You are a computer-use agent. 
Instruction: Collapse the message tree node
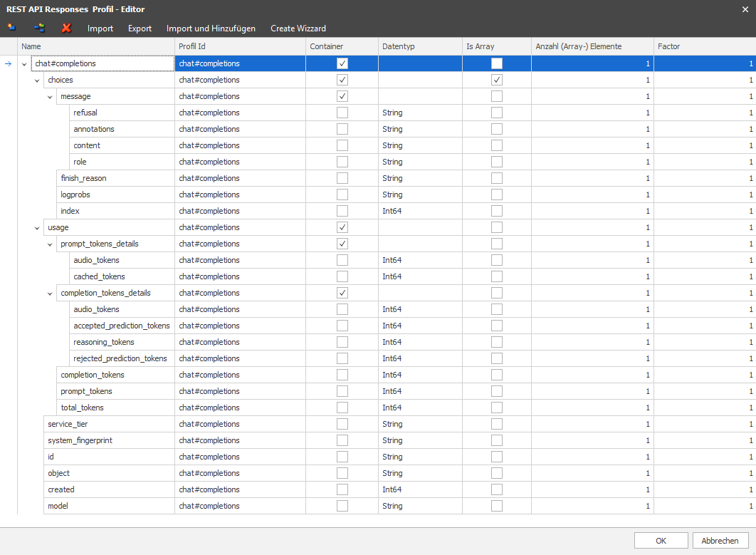pyautogui.click(x=50, y=97)
